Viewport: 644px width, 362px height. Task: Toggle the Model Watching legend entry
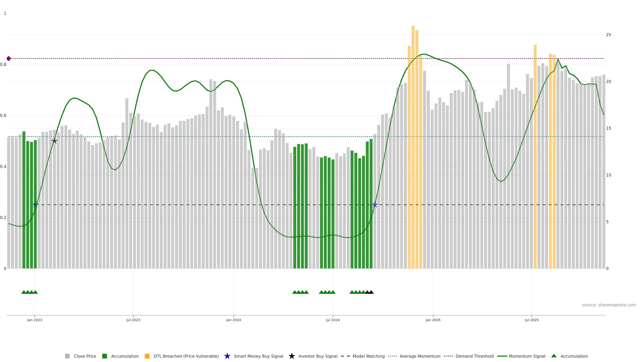point(368,356)
